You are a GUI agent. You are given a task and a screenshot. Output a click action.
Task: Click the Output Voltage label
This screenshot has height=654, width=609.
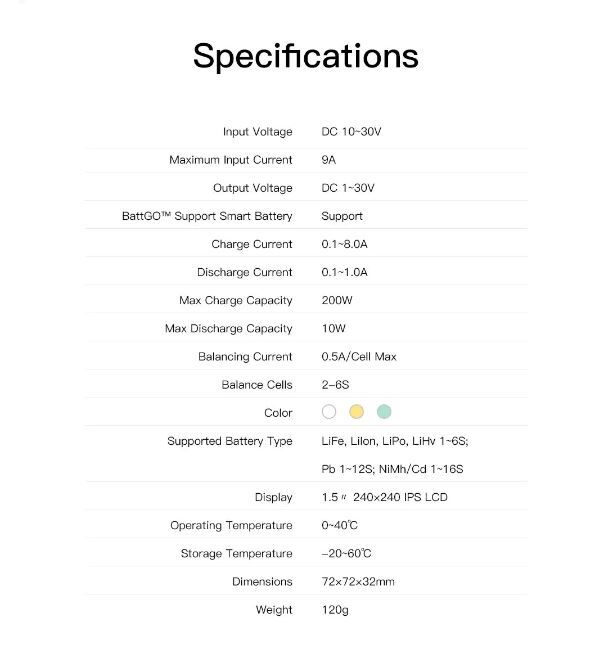pos(252,188)
